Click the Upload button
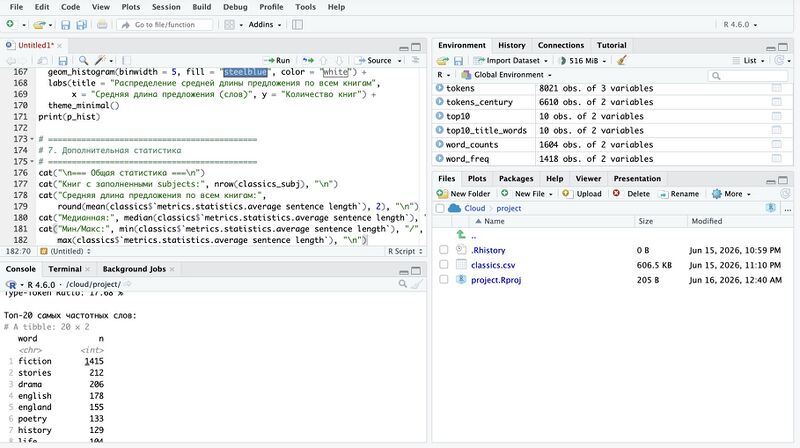The height and width of the screenshot is (448, 800). tap(582, 194)
